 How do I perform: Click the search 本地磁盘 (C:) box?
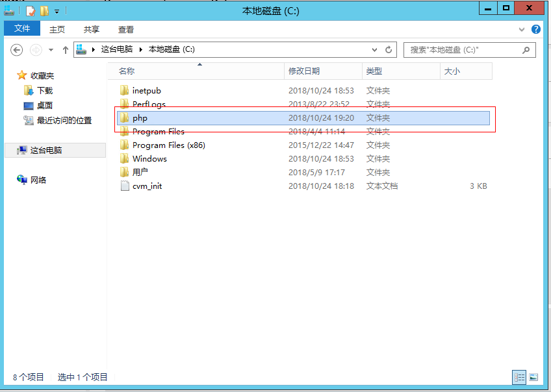[x=461, y=49]
